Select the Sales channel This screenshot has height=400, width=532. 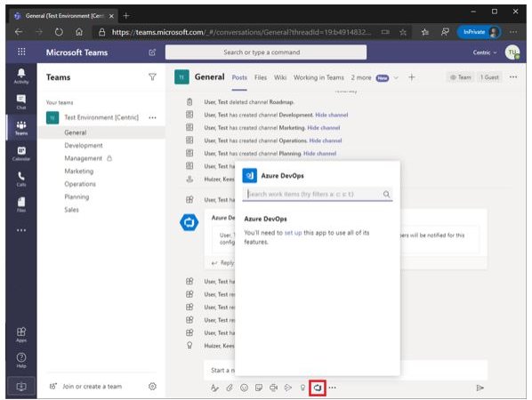tap(71, 210)
